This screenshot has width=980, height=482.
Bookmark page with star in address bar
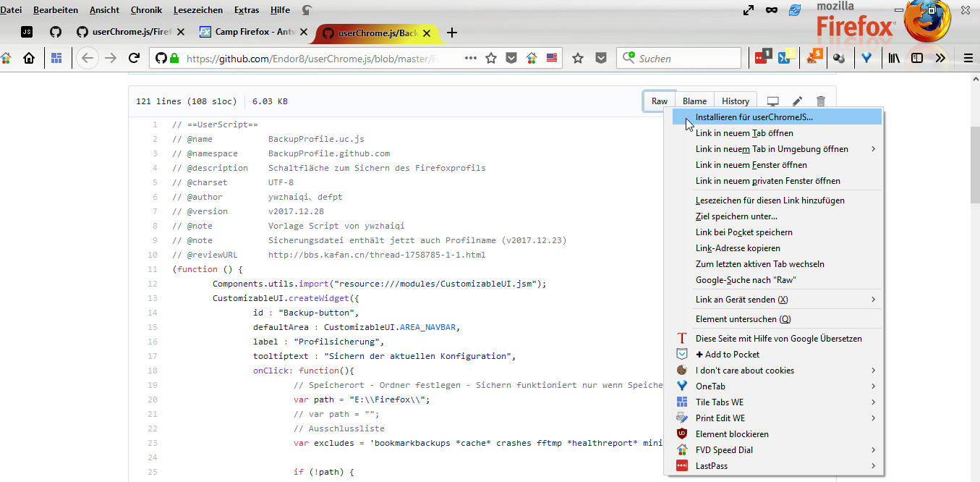[491, 58]
